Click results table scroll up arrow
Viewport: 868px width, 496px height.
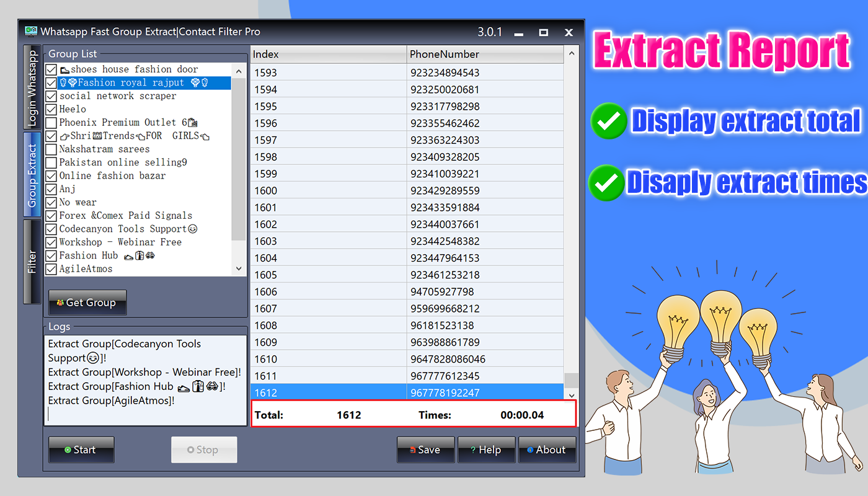point(571,54)
